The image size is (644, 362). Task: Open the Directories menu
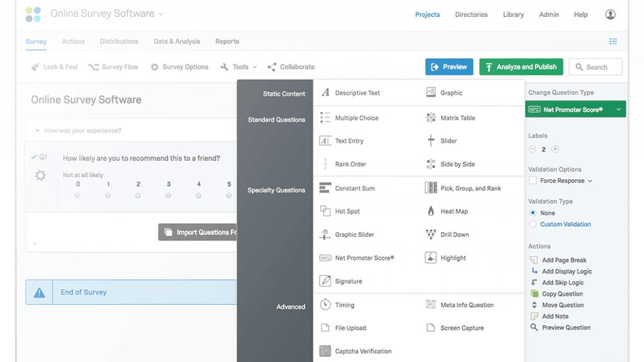[x=471, y=14]
